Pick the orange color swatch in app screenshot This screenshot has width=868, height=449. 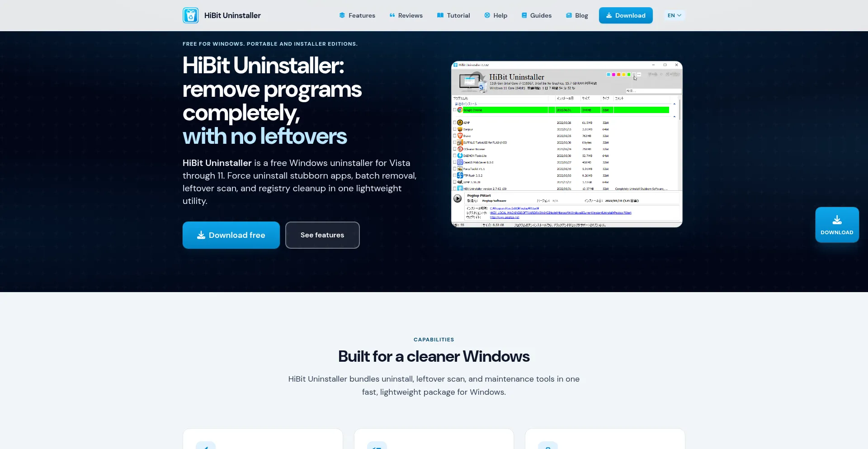[x=618, y=75]
